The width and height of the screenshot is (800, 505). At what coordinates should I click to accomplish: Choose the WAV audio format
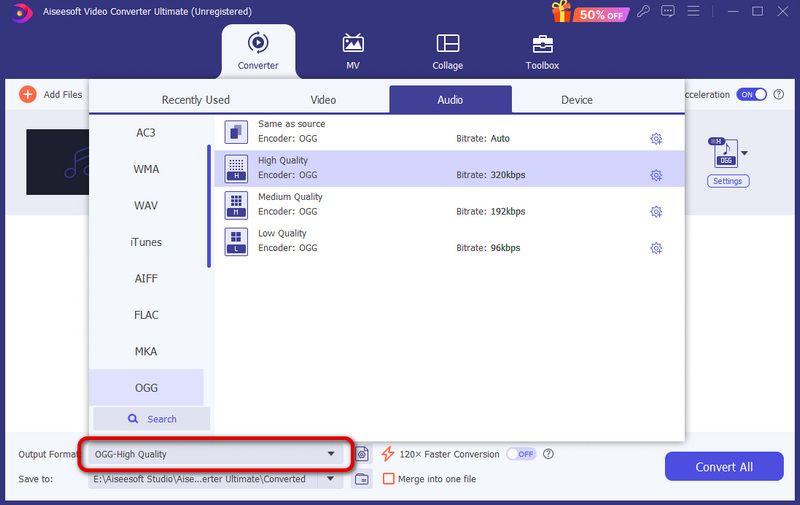point(146,206)
